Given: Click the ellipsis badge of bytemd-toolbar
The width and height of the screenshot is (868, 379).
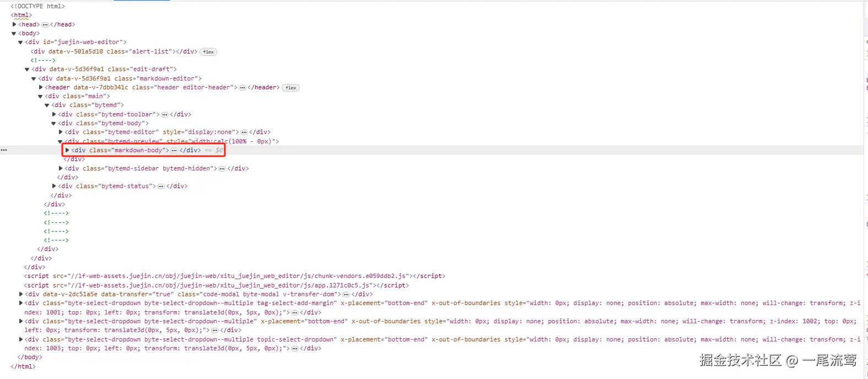Looking at the screenshot, I should (x=165, y=115).
